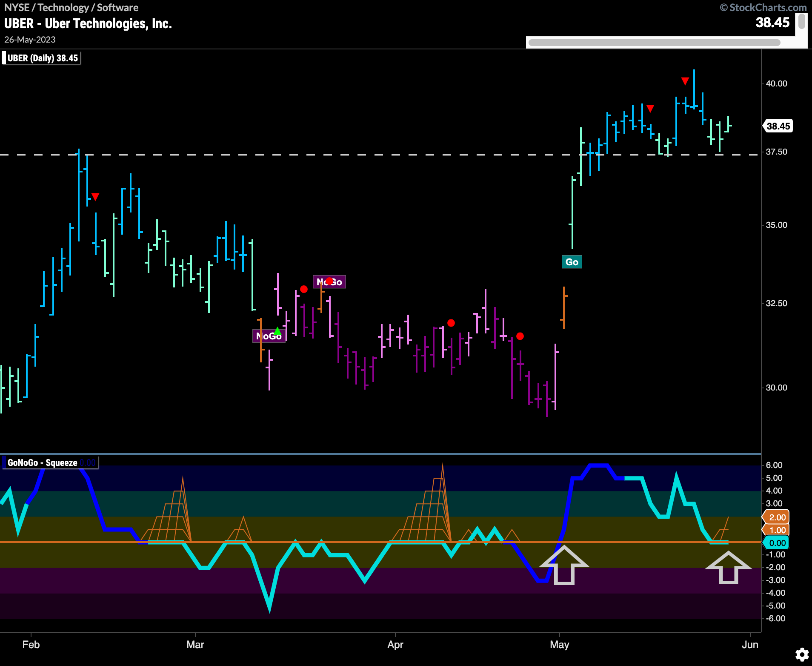Click the 35.00 price axis label
The height and width of the screenshot is (666, 812).
pos(776,225)
